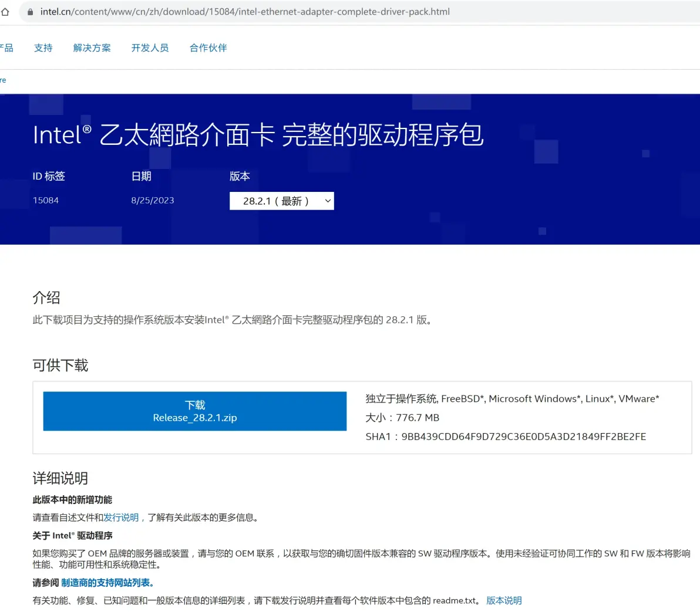700x612 pixels.
Task: Download the Release_28.2.1.zip file
Action: pos(194,411)
